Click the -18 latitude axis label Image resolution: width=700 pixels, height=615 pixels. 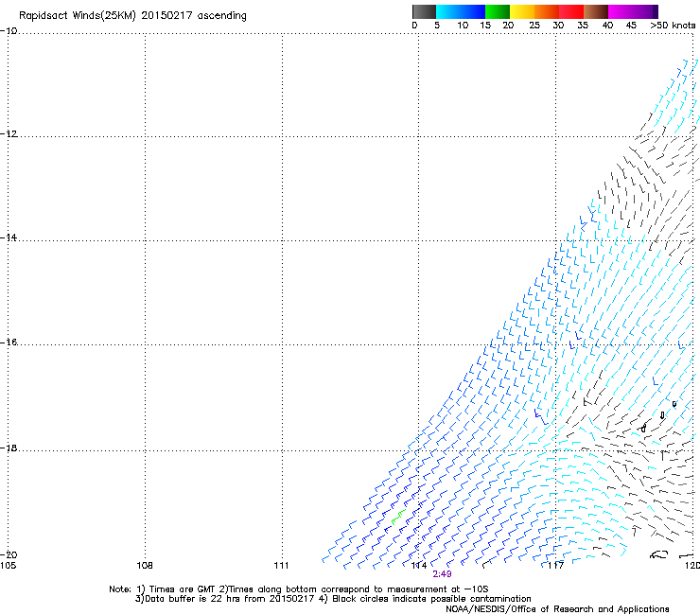pos(9,448)
